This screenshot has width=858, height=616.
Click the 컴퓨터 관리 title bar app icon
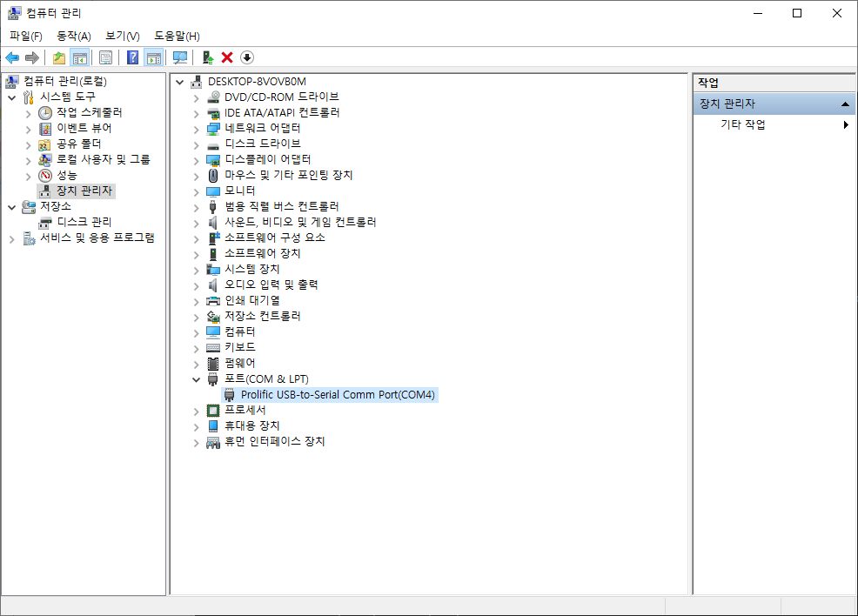[x=14, y=13]
